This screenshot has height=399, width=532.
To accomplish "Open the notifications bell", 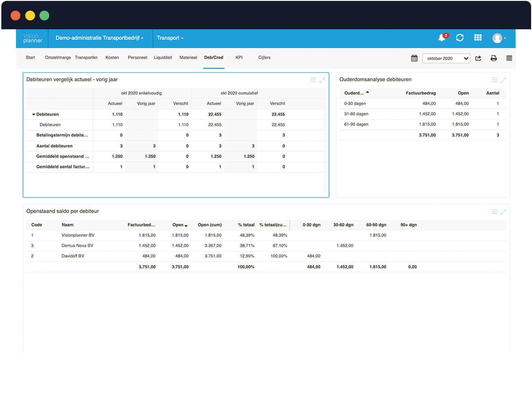I will click(x=442, y=38).
